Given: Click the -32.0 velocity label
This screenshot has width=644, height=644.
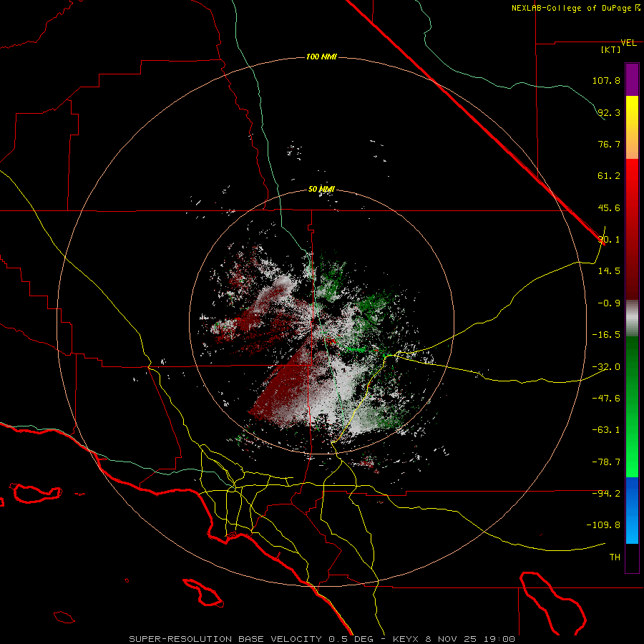Looking at the screenshot, I should 606,367.
